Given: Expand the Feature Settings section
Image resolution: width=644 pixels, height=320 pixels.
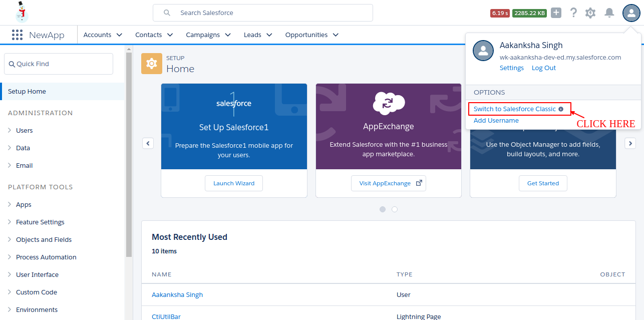Looking at the screenshot, I should pyautogui.click(x=10, y=222).
